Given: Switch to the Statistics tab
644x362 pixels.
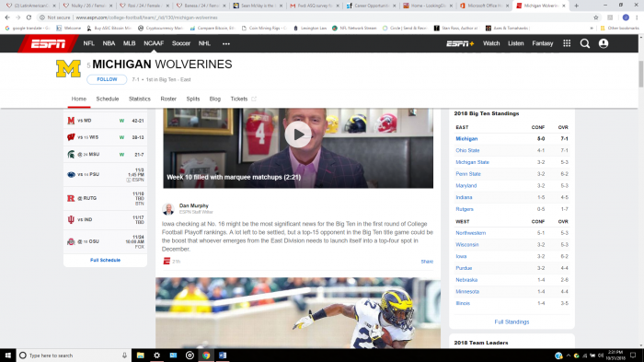Looking at the screenshot, I should [x=140, y=99].
